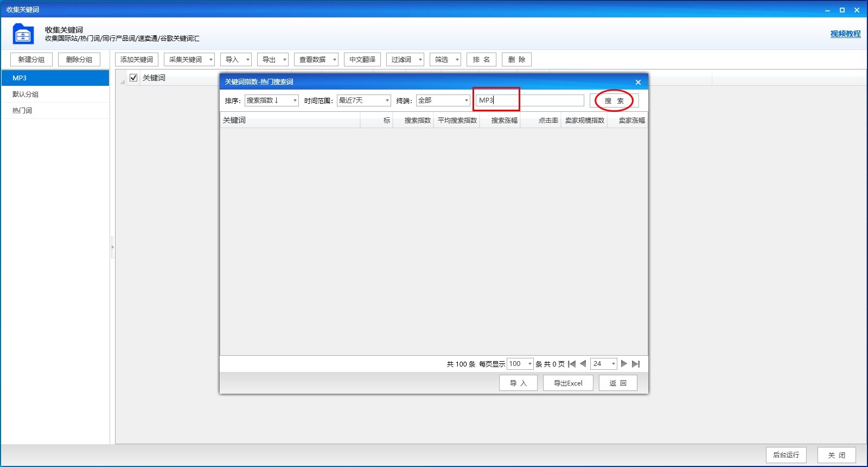Select the default group item
This screenshot has width=868, height=467.
tap(55, 94)
